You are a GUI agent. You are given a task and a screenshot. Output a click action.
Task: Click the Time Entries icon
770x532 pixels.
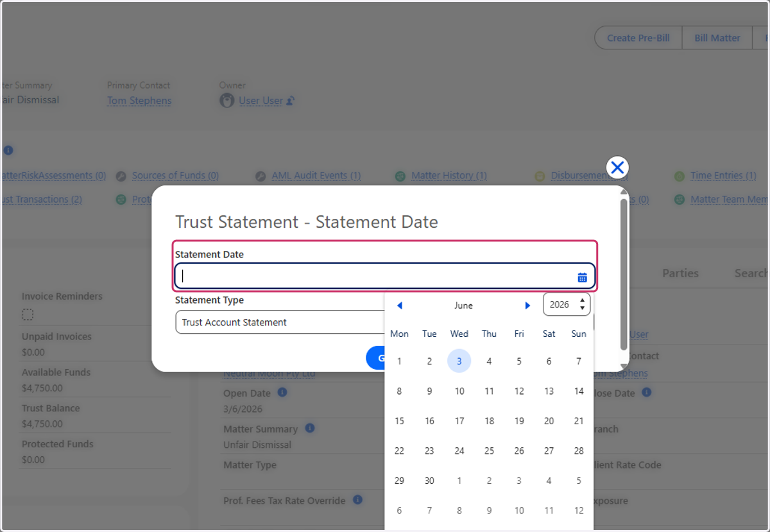(679, 176)
